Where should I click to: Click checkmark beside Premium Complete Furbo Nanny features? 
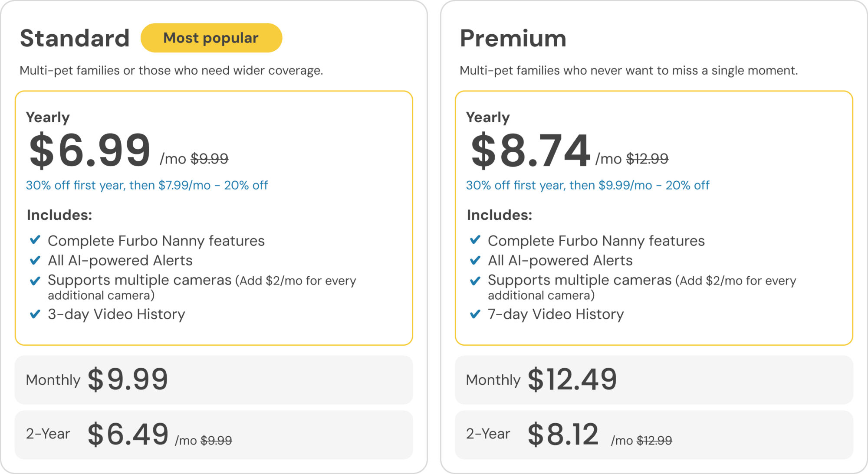pos(475,240)
